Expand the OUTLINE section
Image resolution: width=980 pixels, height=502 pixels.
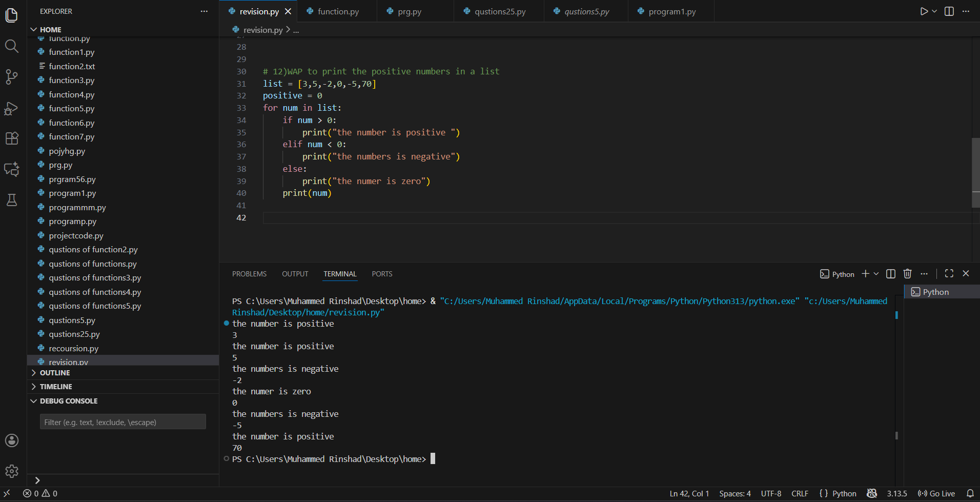tap(55, 373)
